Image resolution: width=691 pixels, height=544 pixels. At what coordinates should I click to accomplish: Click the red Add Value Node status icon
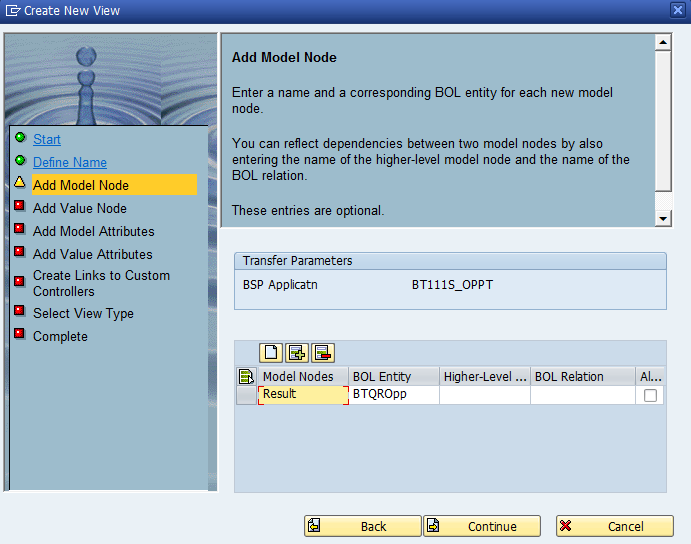(x=19, y=205)
